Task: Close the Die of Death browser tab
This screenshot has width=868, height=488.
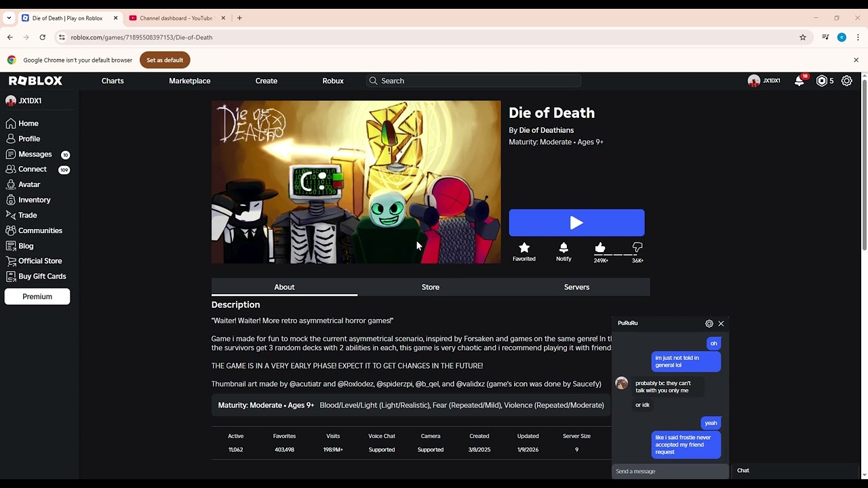Action: pyautogui.click(x=116, y=18)
